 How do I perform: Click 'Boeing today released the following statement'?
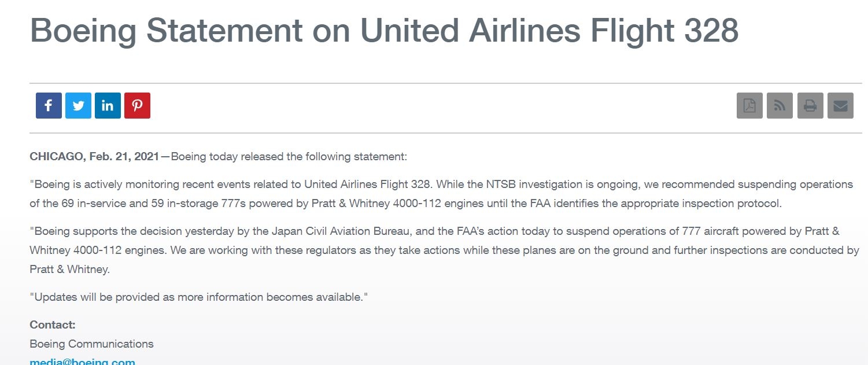tap(289, 157)
